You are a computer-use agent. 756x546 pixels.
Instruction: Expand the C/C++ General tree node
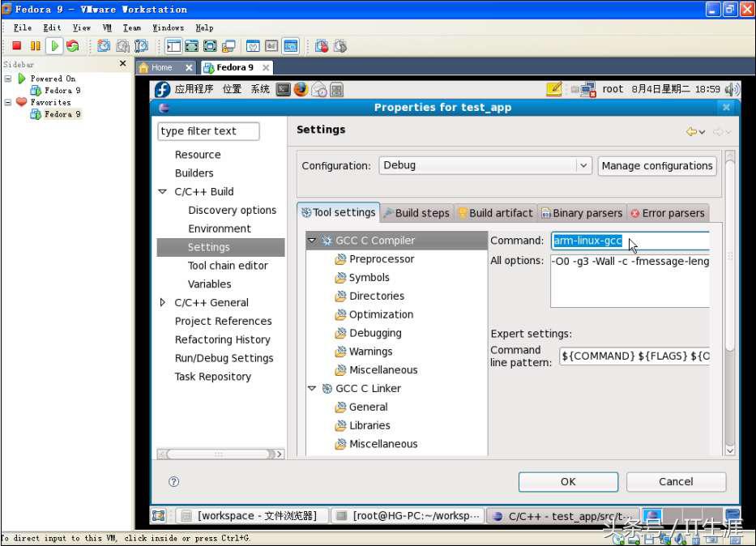click(x=163, y=302)
